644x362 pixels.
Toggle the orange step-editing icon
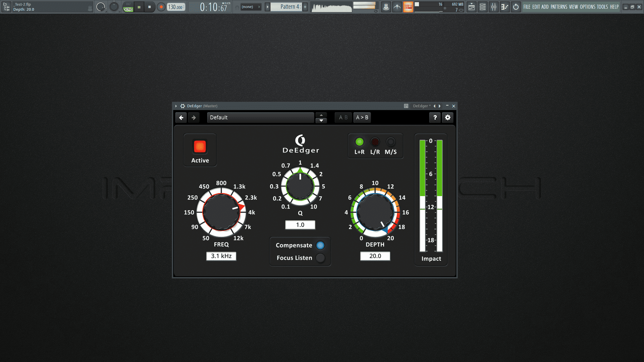[408, 7]
